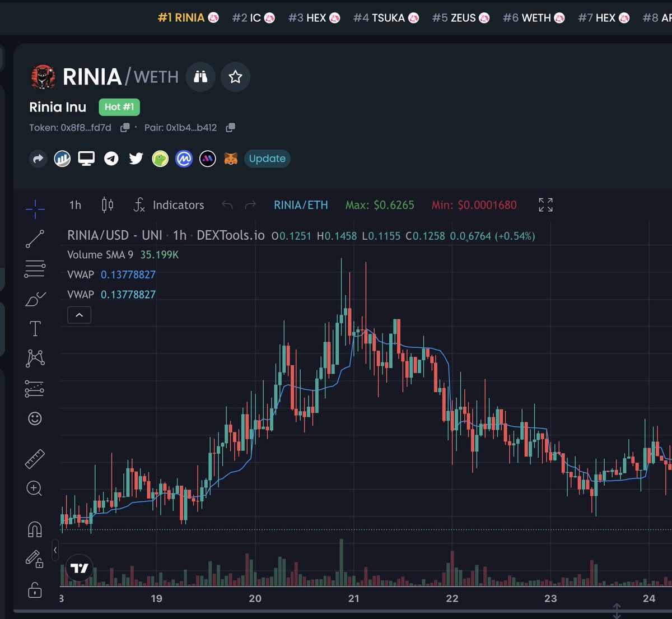This screenshot has width=672, height=619.
Task: Open the MetaMask fox icon
Action: [x=230, y=159]
